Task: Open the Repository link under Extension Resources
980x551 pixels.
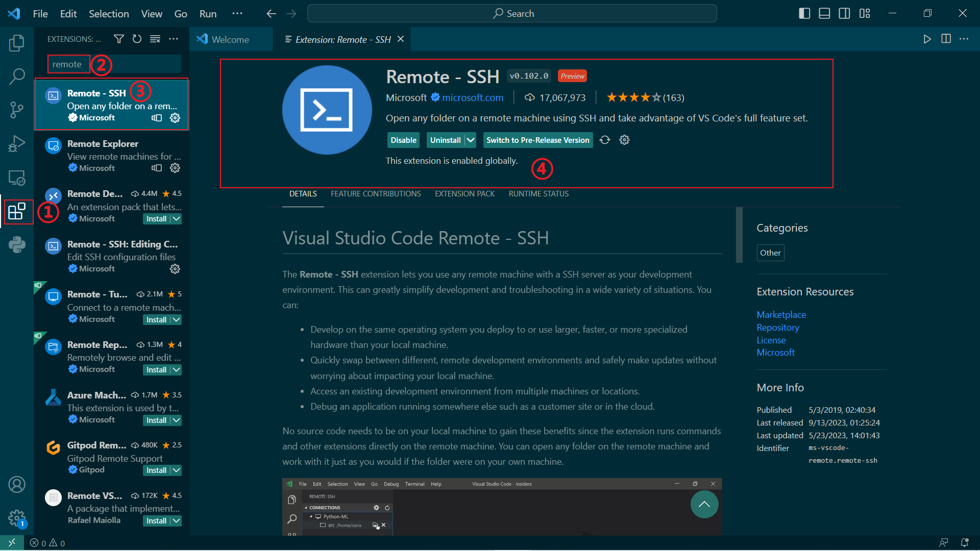Action: (777, 327)
